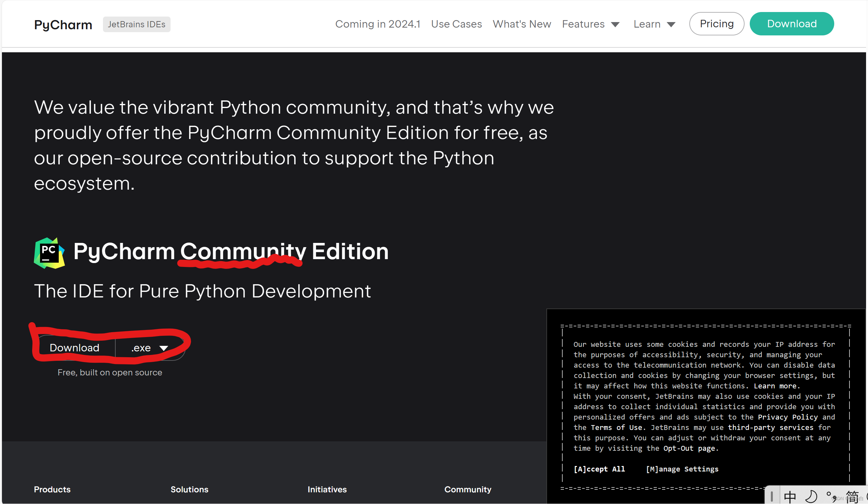868x504 pixels.
Task: Open the Learn more cookie link
Action: coord(776,386)
